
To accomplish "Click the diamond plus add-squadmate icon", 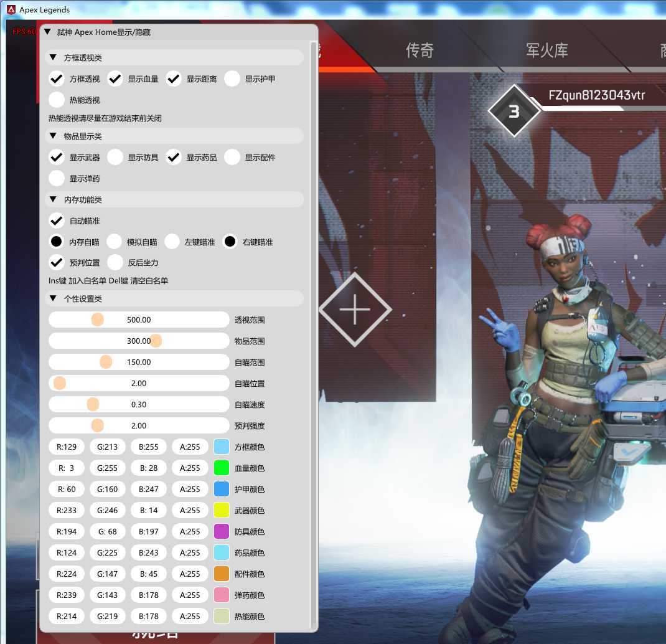I will pos(355,310).
